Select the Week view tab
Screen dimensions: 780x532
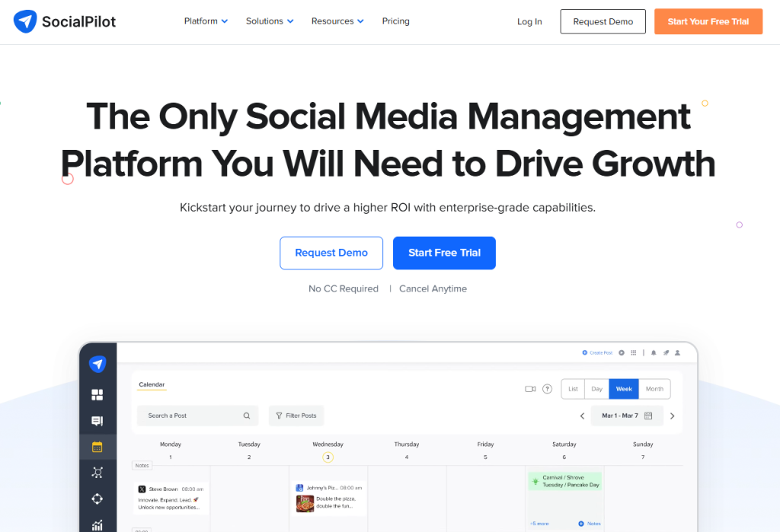[624, 389]
